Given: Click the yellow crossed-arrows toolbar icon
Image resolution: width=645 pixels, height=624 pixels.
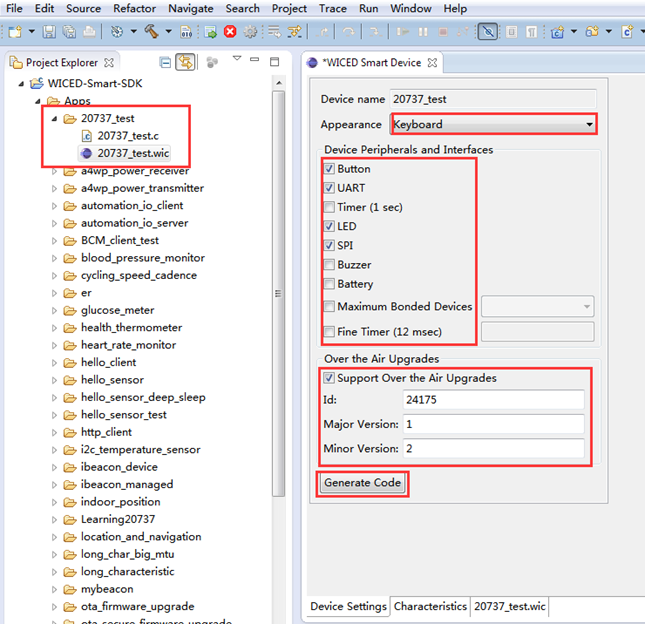Looking at the screenshot, I should click(295, 32).
